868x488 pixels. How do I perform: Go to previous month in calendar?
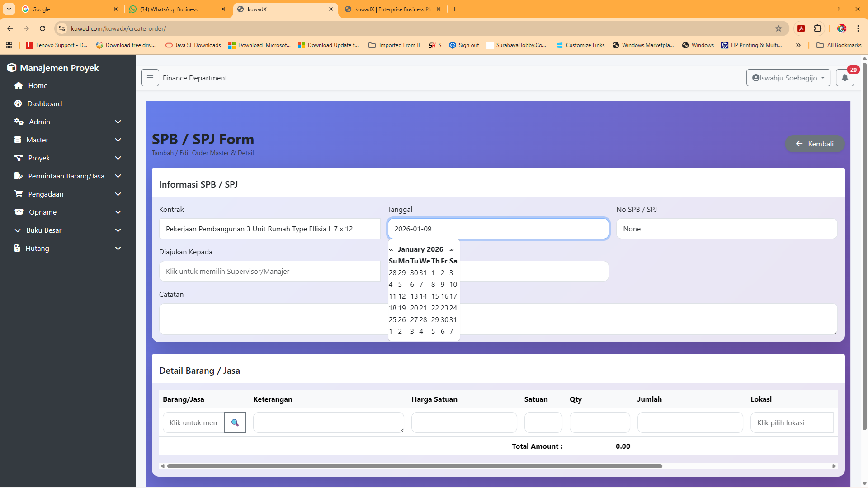point(391,249)
